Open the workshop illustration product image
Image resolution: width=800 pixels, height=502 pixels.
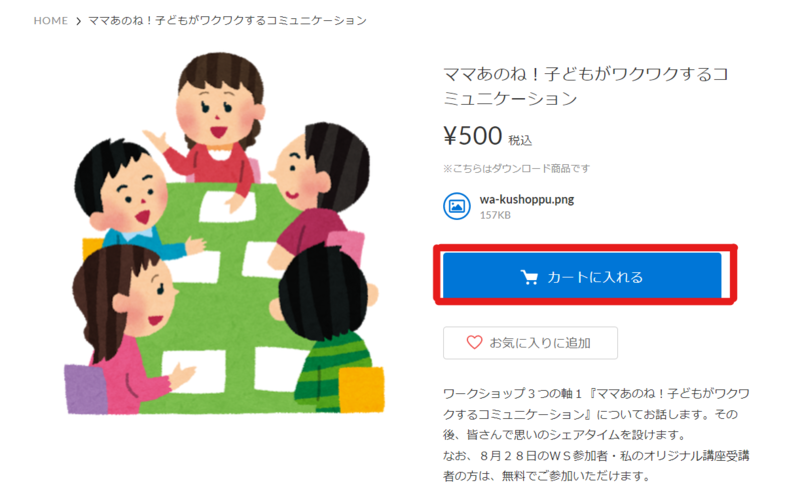(x=224, y=233)
